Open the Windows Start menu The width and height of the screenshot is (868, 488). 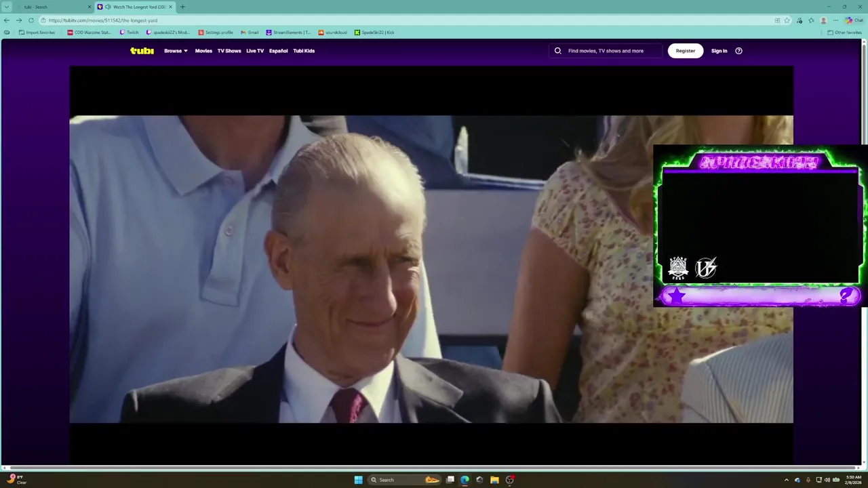358,480
